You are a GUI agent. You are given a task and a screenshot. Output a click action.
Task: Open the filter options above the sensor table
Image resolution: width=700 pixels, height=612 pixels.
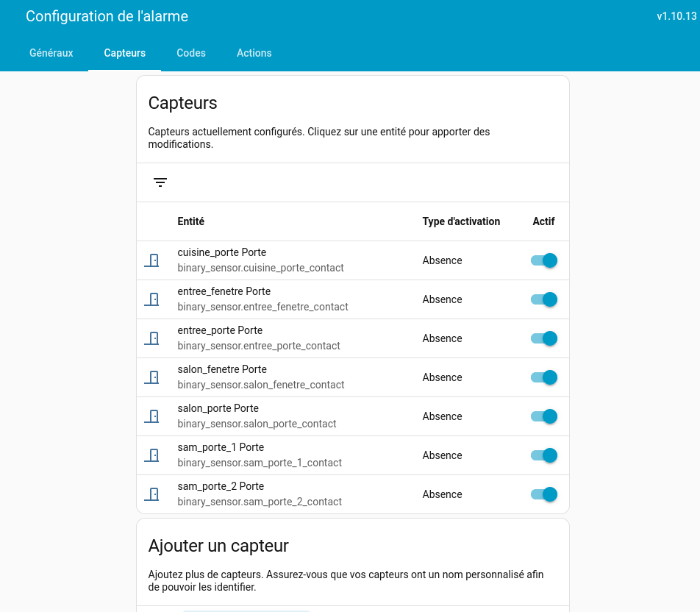point(160,182)
